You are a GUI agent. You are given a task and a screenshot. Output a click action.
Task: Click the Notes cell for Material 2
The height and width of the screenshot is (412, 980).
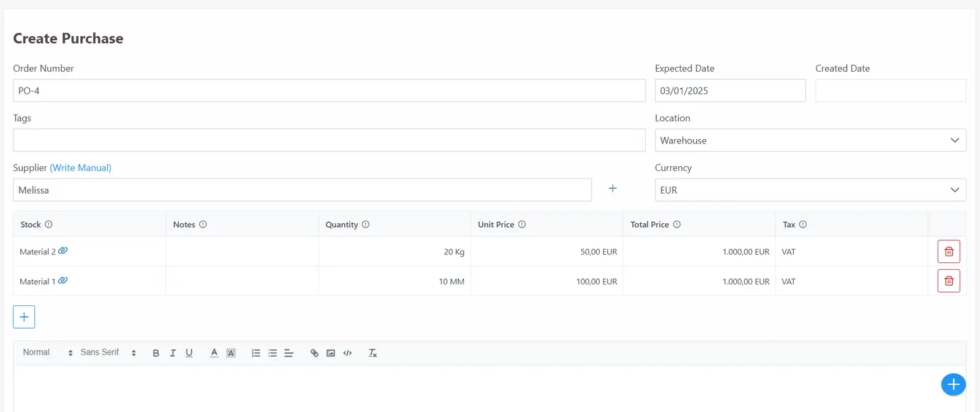click(242, 251)
